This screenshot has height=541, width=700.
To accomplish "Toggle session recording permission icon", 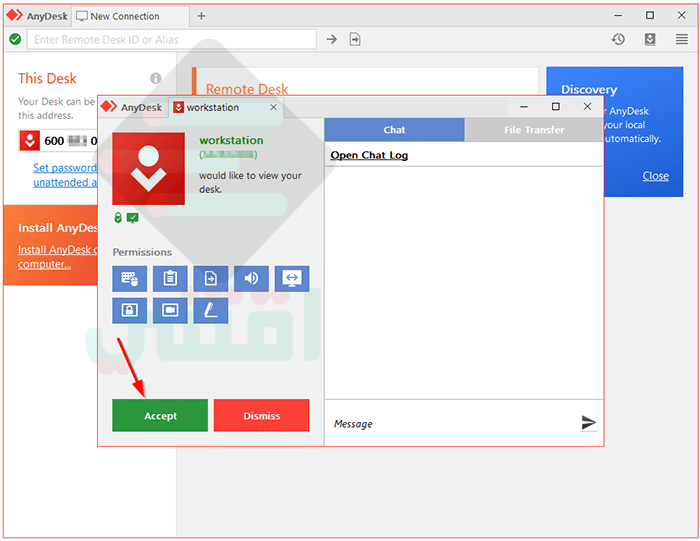I will coord(170,310).
